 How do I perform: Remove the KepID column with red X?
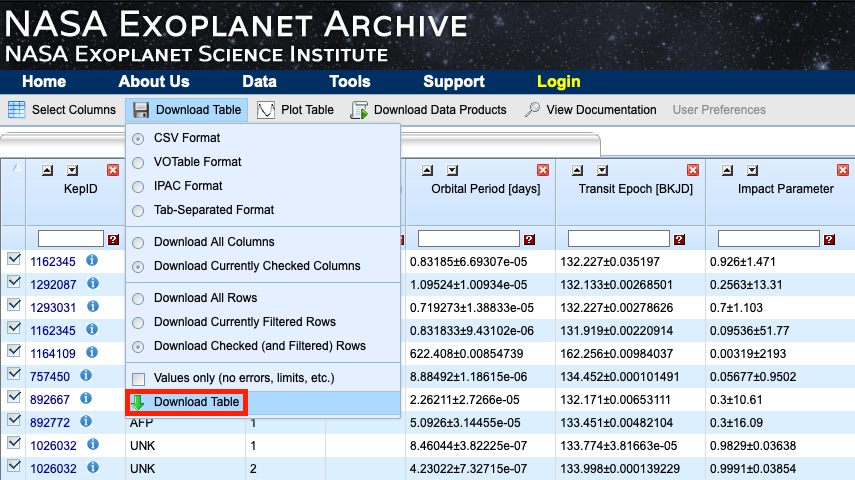[x=113, y=170]
